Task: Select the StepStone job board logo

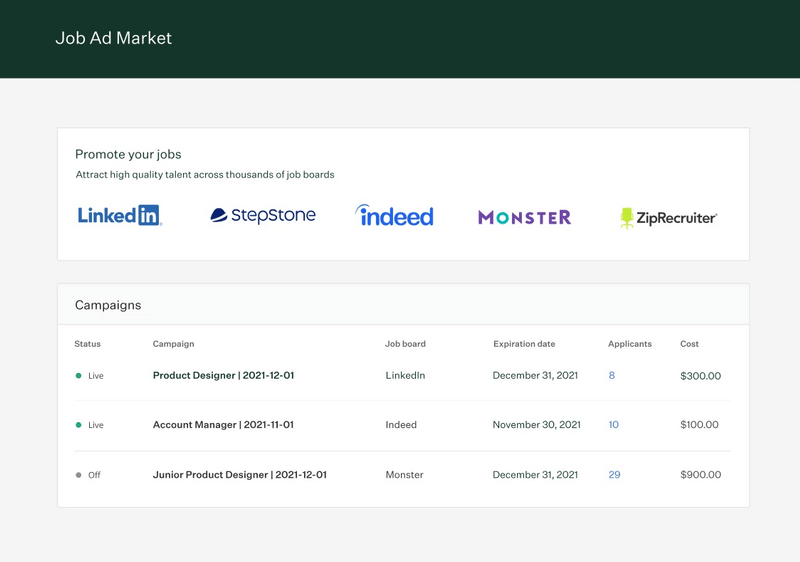Action: tap(263, 215)
